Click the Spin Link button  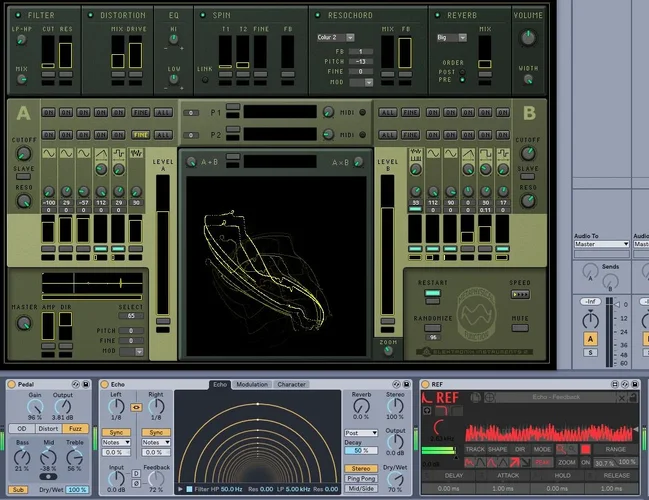coord(205,69)
